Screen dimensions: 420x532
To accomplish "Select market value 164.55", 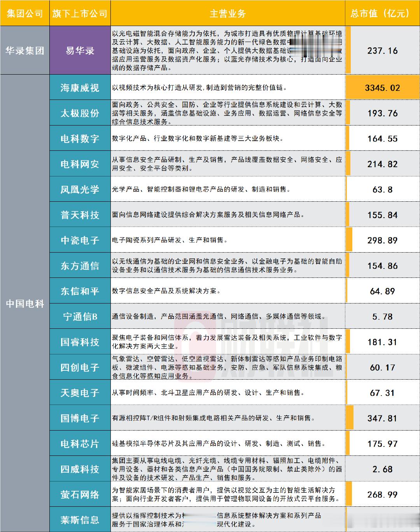I will click(x=383, y=139).
